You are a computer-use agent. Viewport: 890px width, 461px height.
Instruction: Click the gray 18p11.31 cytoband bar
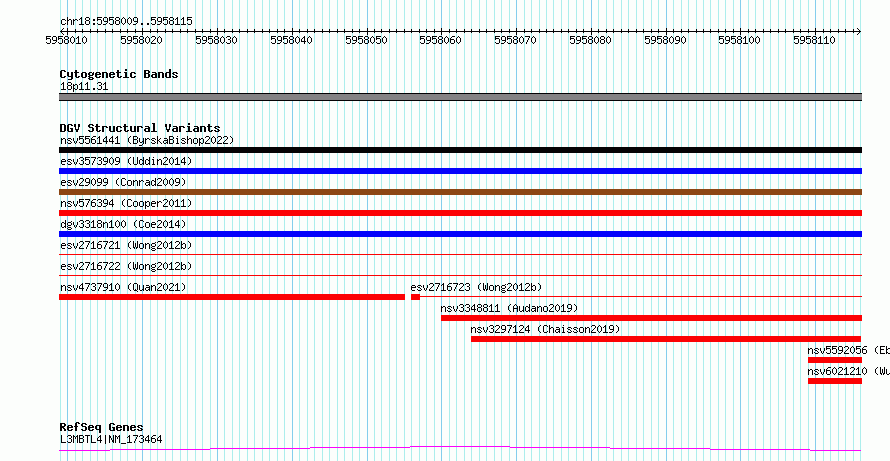460,97
